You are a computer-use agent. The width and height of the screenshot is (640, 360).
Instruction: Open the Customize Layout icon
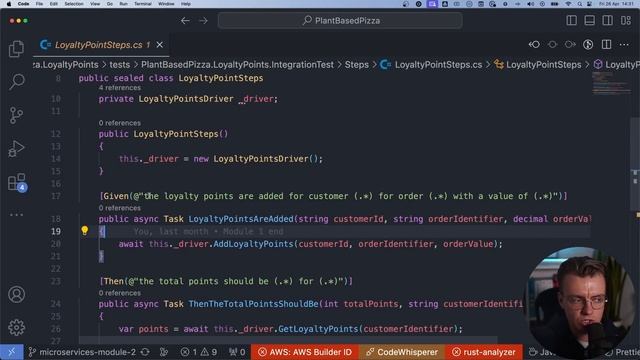click(x=626, y=20)
